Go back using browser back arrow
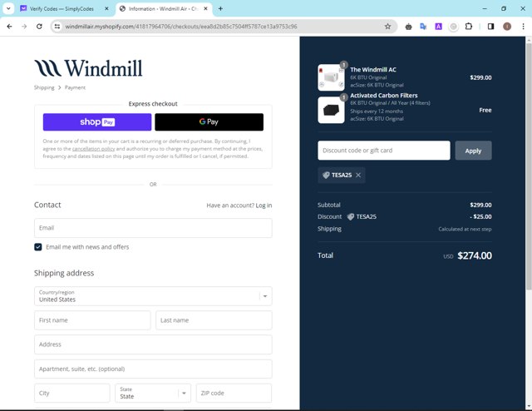This screenshot has height=411, width=532. coord(9,27)
